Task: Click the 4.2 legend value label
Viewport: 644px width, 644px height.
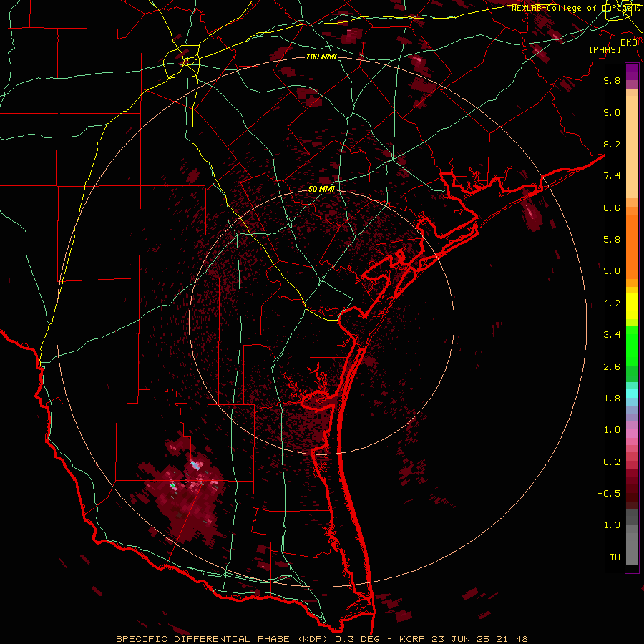Action: (x=612, y=303)
